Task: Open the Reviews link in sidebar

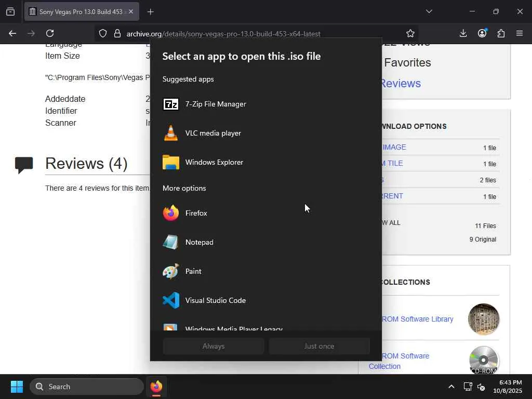Action: 401,84
